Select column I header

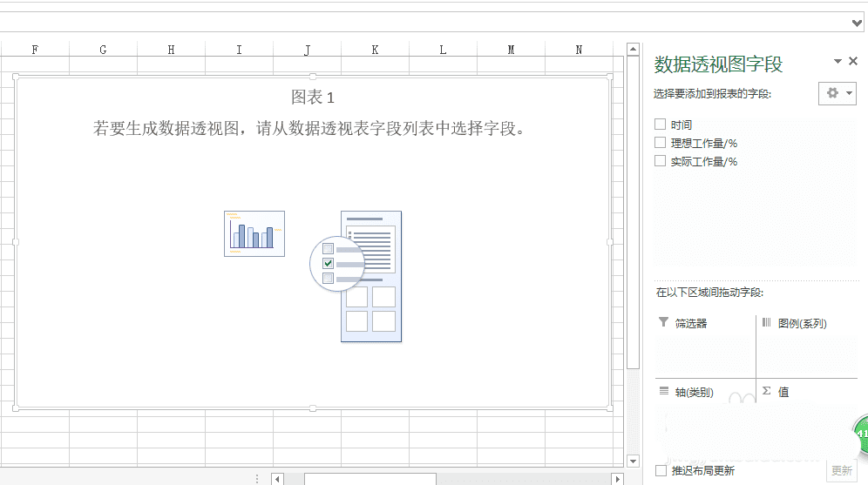239,50
